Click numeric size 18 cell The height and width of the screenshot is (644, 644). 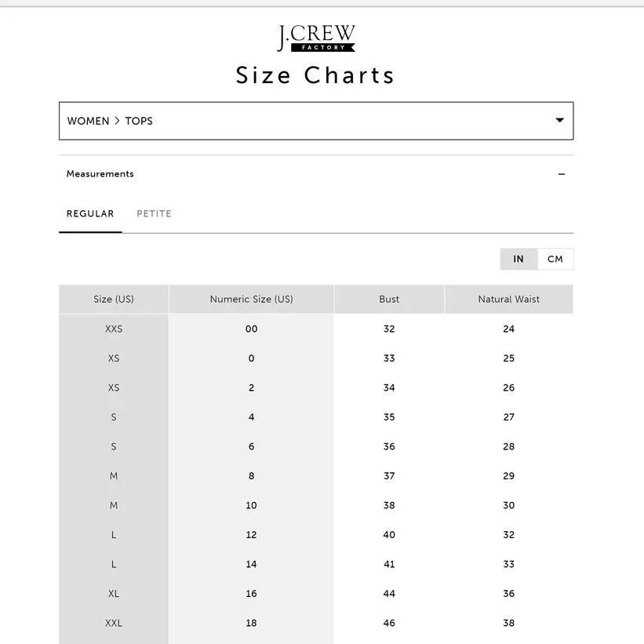pos(251,623)
